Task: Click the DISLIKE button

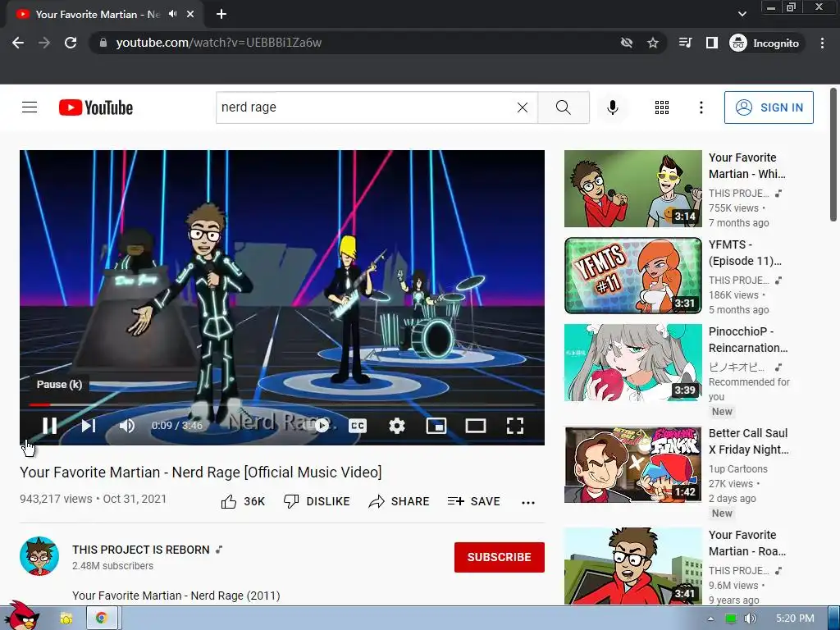Action: click(316, 501)
